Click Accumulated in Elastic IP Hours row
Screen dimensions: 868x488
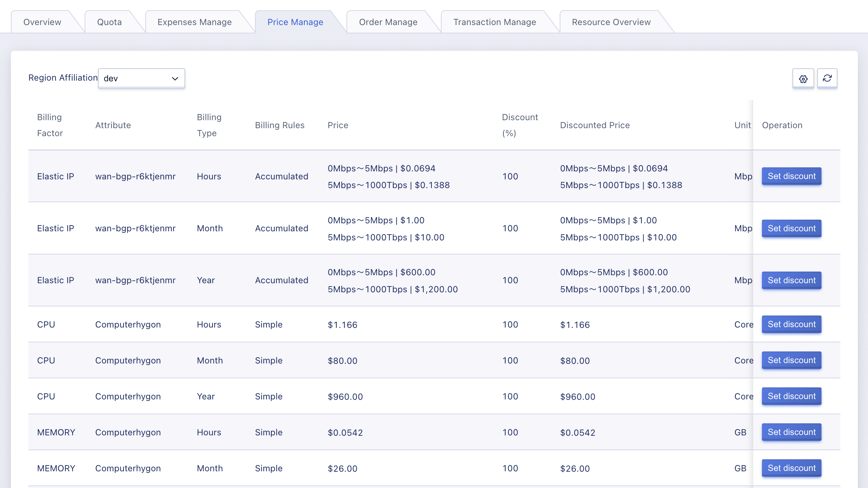coord(281,176)
